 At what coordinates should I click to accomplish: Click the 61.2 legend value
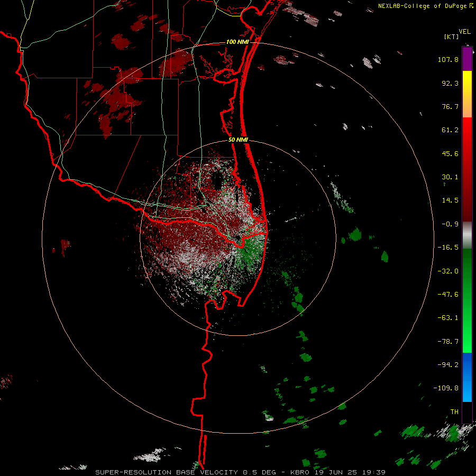[450, 130]
